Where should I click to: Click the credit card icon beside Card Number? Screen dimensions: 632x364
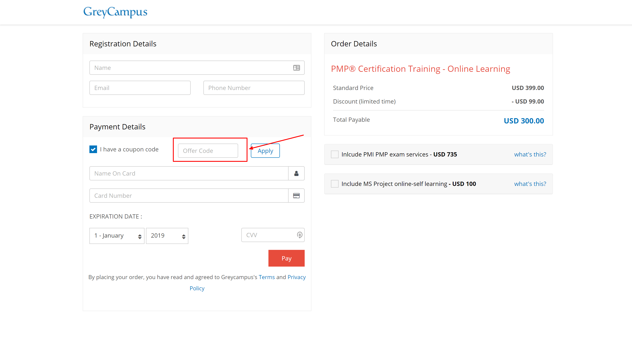coord(296,195)
